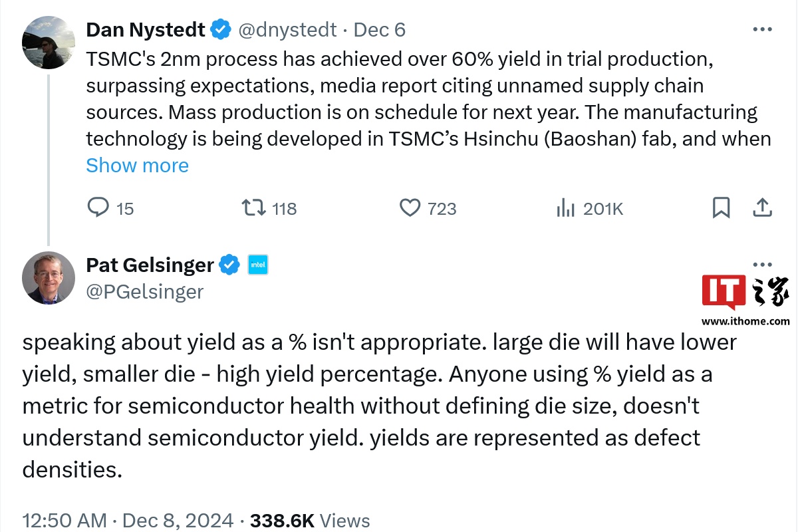Open Pat Gelsinger's display name
The image size is (798, 532).
tap(150, 265)
